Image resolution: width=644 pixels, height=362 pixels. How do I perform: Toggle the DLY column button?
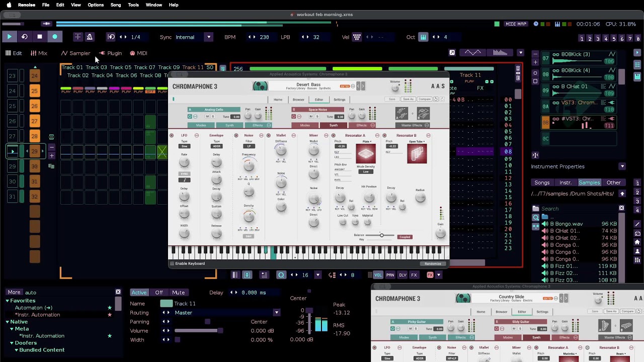403,275
